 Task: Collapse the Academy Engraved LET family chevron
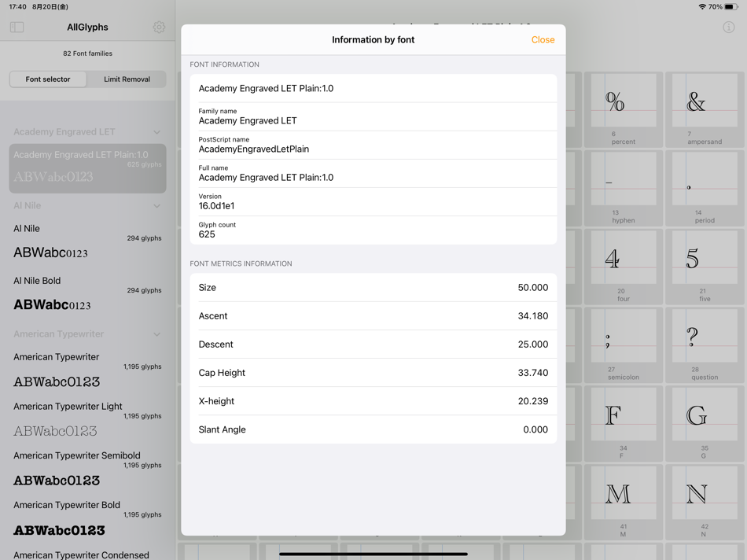coord(156,132)
